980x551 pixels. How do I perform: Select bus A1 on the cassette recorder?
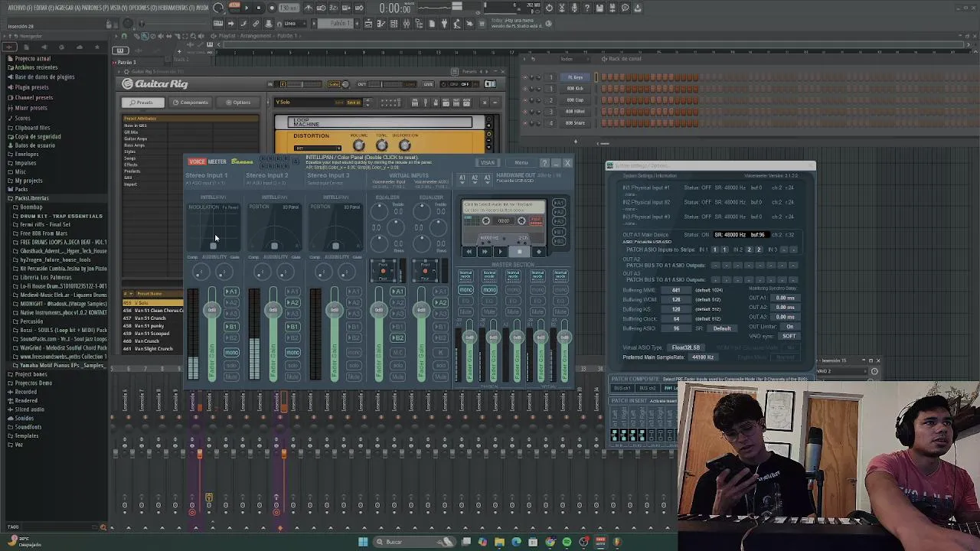558,204
